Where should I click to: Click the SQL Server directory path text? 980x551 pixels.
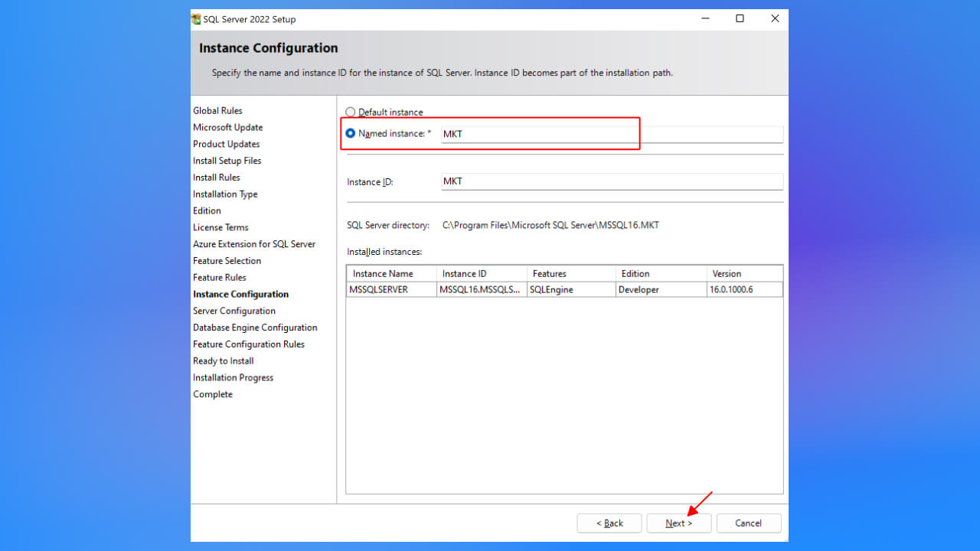coord(550,226)
